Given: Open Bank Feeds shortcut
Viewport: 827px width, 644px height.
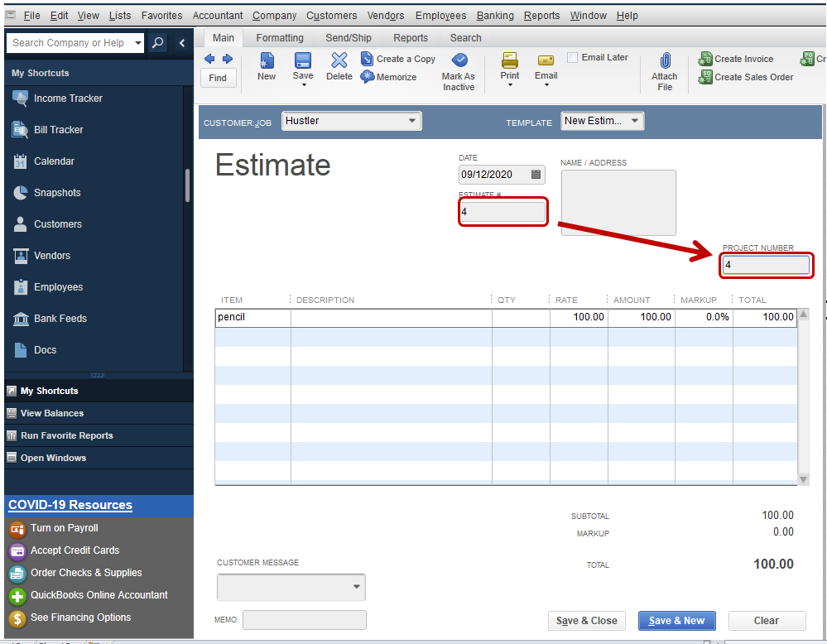Looking at the screenshot, I should 50,319.
